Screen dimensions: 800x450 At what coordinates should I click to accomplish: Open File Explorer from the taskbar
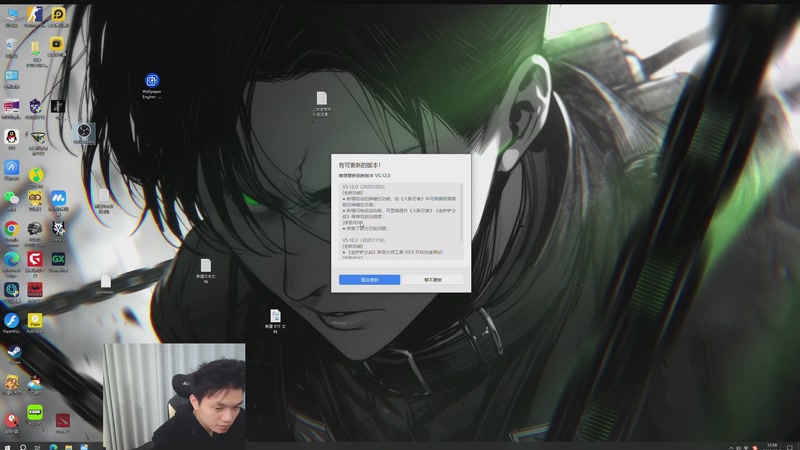68,447
